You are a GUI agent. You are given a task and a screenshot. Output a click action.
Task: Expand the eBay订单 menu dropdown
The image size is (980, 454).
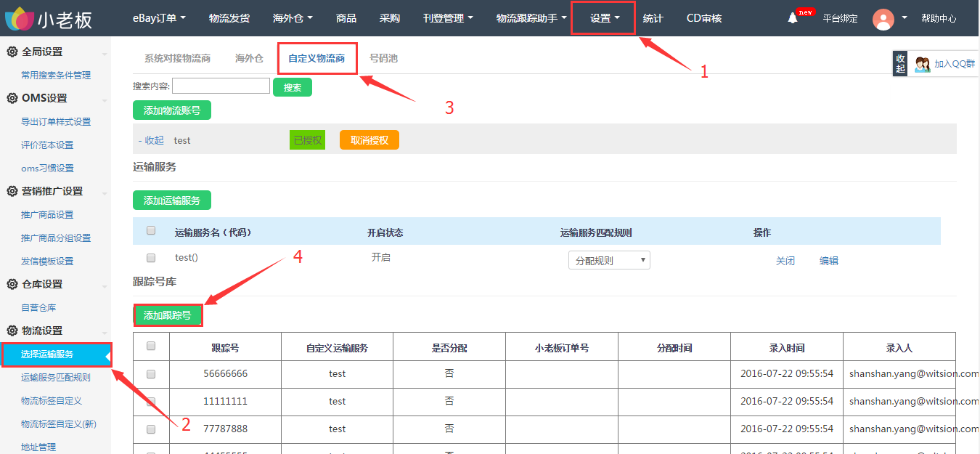[x=159, y=18]
